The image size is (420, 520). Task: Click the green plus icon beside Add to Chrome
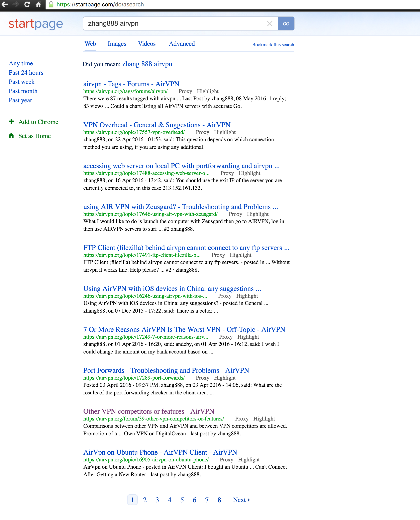11,122
